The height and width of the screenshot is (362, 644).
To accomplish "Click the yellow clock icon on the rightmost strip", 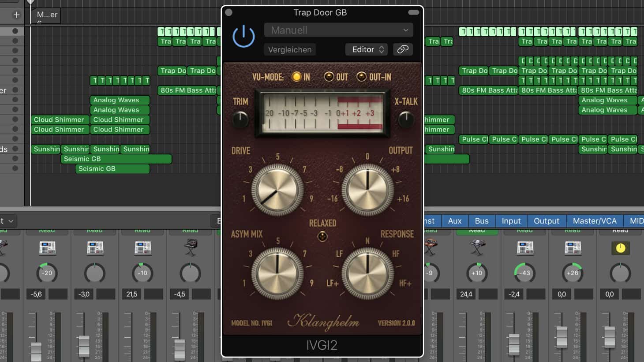I will click(620, 248).
